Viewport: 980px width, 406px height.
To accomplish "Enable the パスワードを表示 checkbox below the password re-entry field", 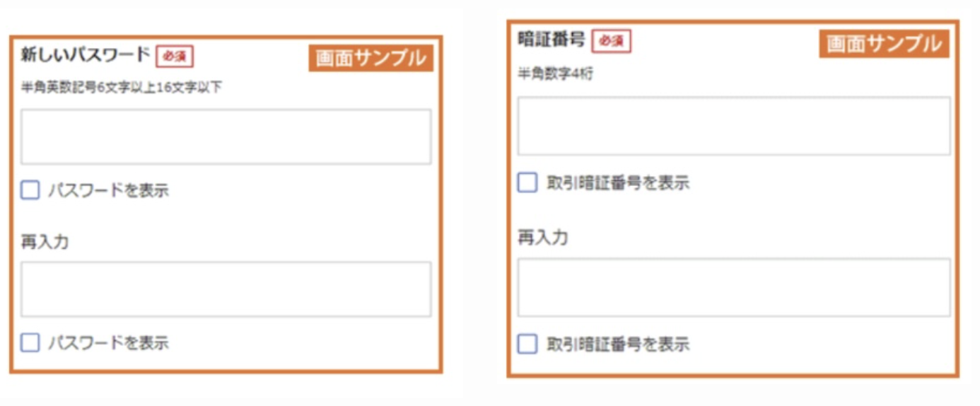I will tap(30, 343).
